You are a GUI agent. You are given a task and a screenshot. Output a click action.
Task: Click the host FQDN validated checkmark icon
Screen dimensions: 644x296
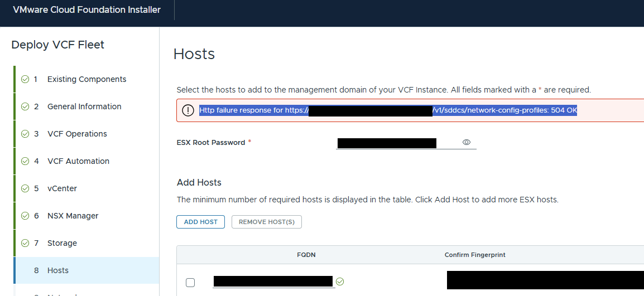[x=340, y=282]
